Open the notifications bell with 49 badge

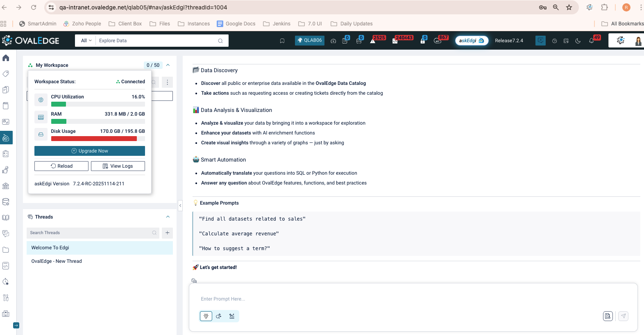(591, 41)
